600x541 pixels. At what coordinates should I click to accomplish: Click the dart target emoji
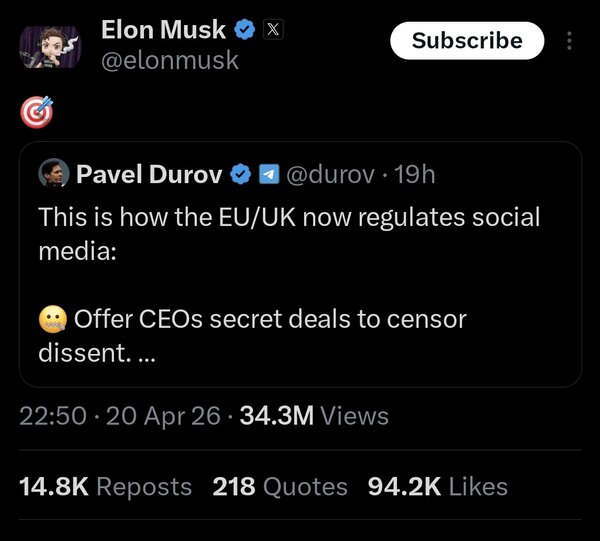click(35, 114)
